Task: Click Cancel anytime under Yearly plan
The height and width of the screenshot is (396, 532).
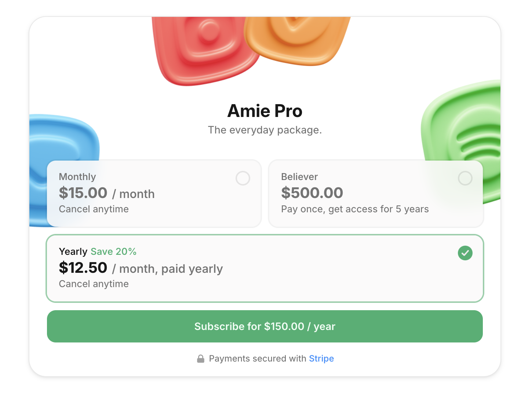Action: pyautogui.click(x=94, y=284)
